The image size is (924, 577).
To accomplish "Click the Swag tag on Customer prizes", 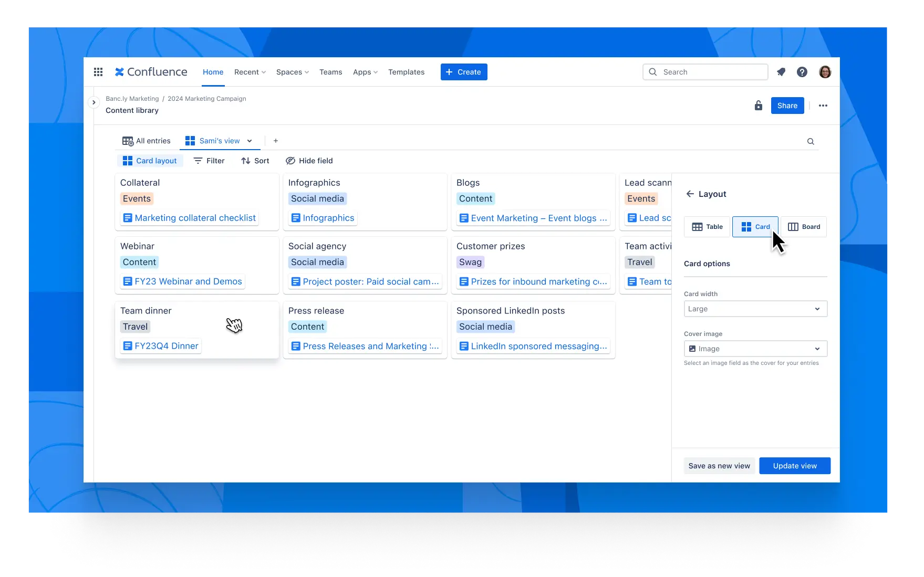I will point(470,262).
